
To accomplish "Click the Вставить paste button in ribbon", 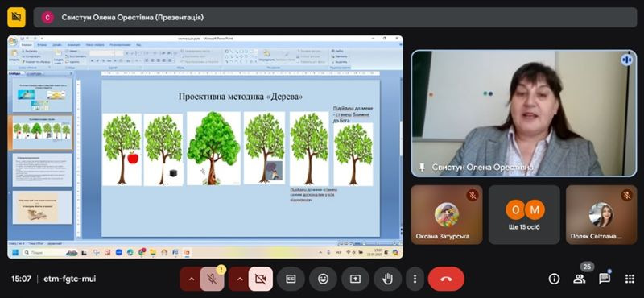I will 14,56.
